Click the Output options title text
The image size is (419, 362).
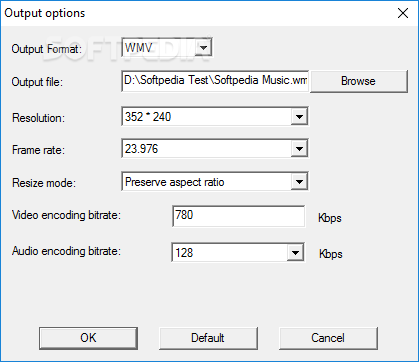pos(45,13)
